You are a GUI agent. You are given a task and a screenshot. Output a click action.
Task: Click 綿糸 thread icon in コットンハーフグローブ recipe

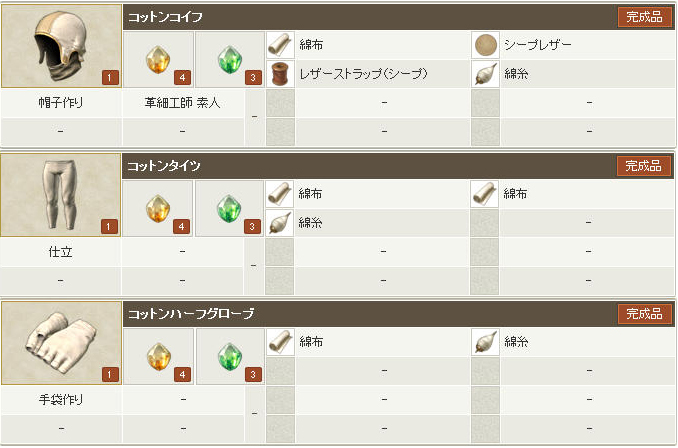coord(484,343)
